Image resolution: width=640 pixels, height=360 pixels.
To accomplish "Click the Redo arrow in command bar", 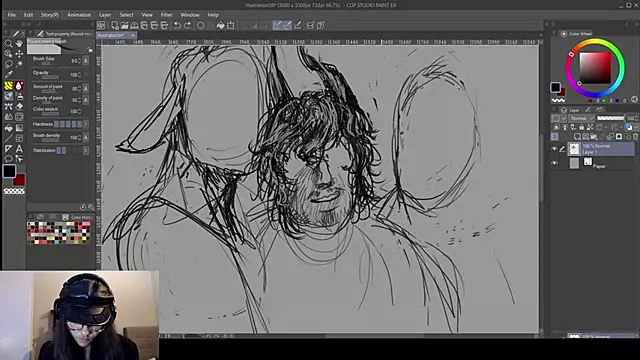I will pos(187,25).
